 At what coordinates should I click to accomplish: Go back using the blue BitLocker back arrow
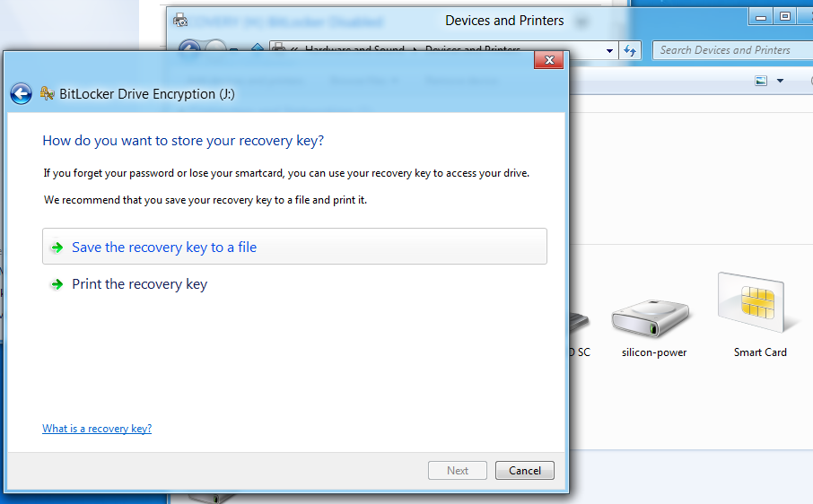click(x=22, y=94)
